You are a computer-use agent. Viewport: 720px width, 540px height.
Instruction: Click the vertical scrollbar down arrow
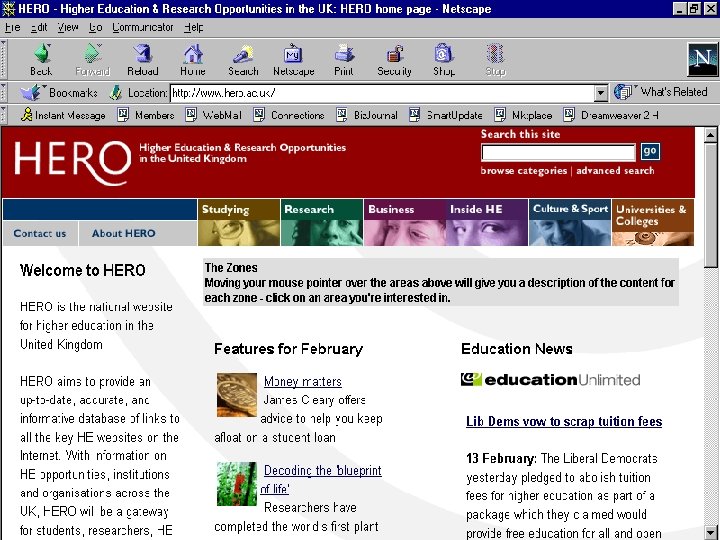[710, 532]
